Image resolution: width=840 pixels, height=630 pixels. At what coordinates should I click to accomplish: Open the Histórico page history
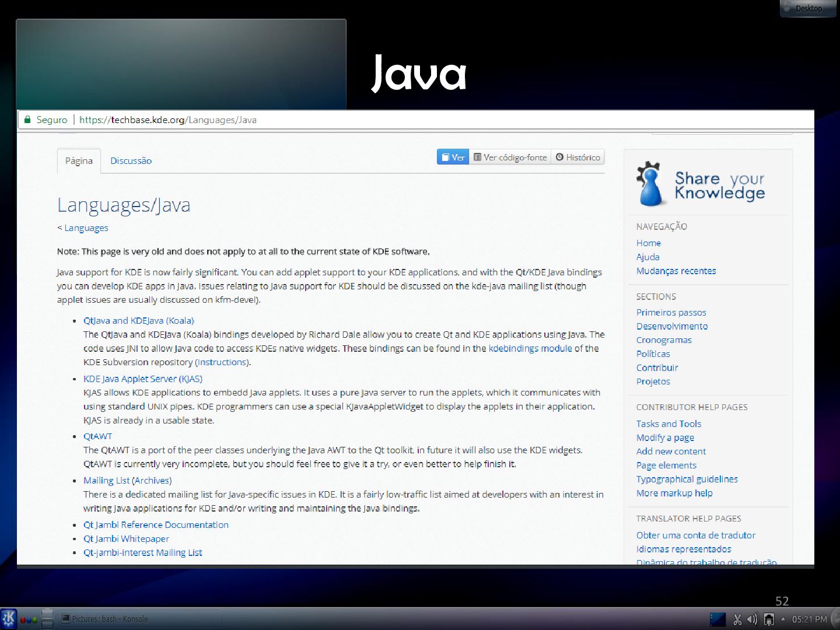coord(577,157)
